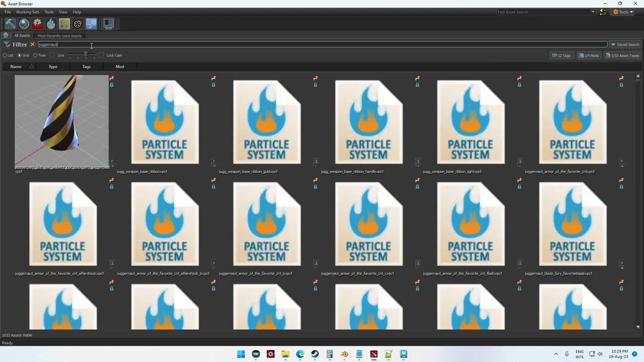This screenshot has height=362, width=644.
Task: Open the Particle Editor flame icon
Action: point(51,24)
